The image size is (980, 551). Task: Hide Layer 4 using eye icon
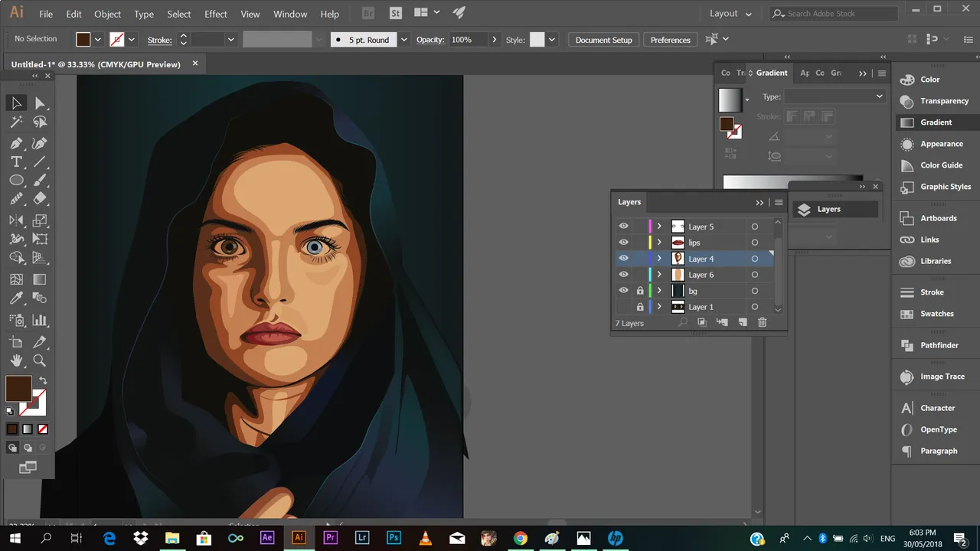[x=623, y=259]
